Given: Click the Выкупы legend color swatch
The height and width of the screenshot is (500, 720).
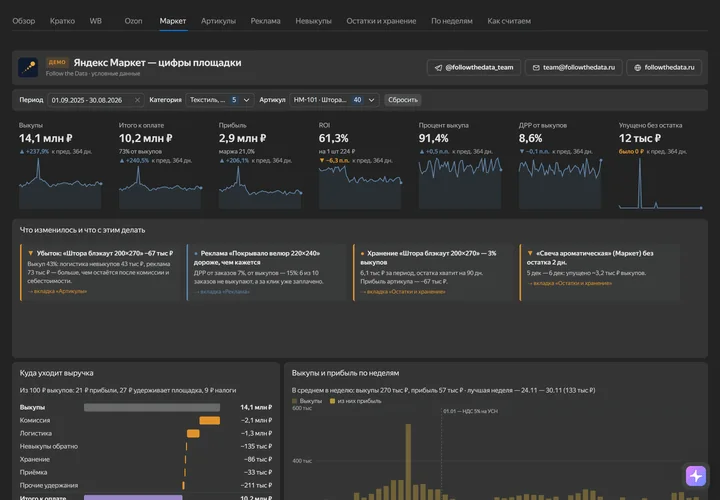Looking at the screenshot, I should click(294, 401).
